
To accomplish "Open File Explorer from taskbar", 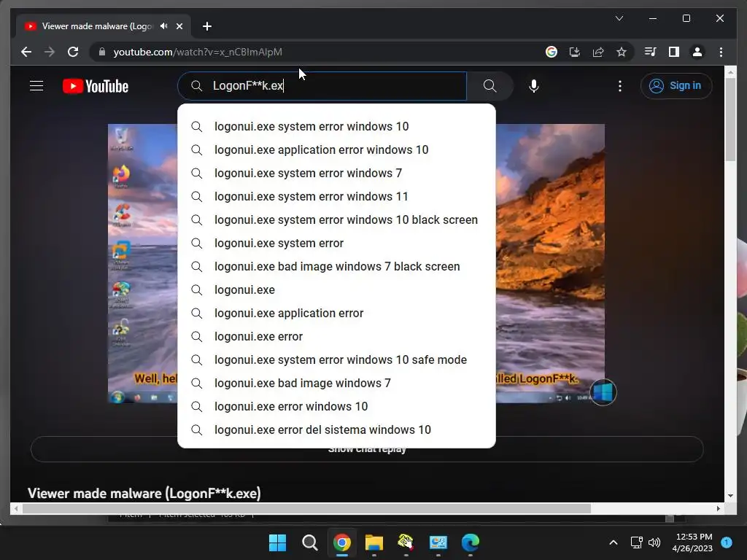I will point(374,542).
